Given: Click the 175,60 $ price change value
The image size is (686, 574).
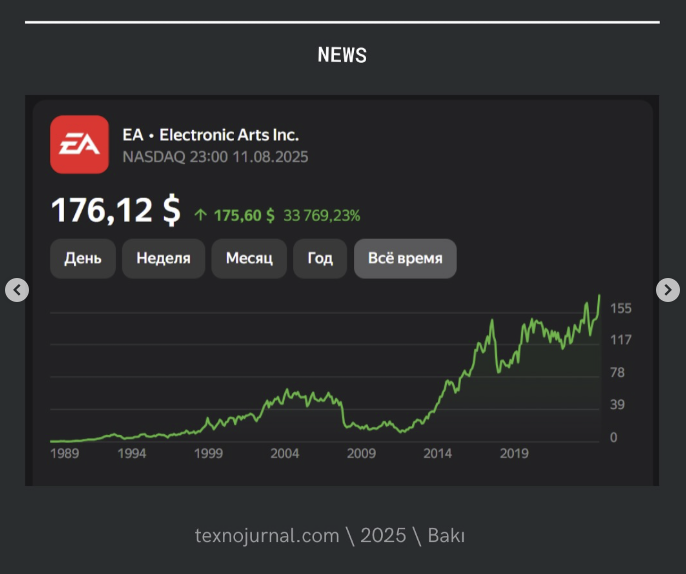Looking at the screenshot, I should point(244,215).
